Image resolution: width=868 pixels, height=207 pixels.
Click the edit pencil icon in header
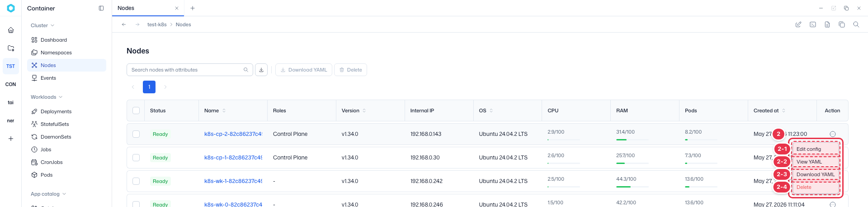pos(798,24)
